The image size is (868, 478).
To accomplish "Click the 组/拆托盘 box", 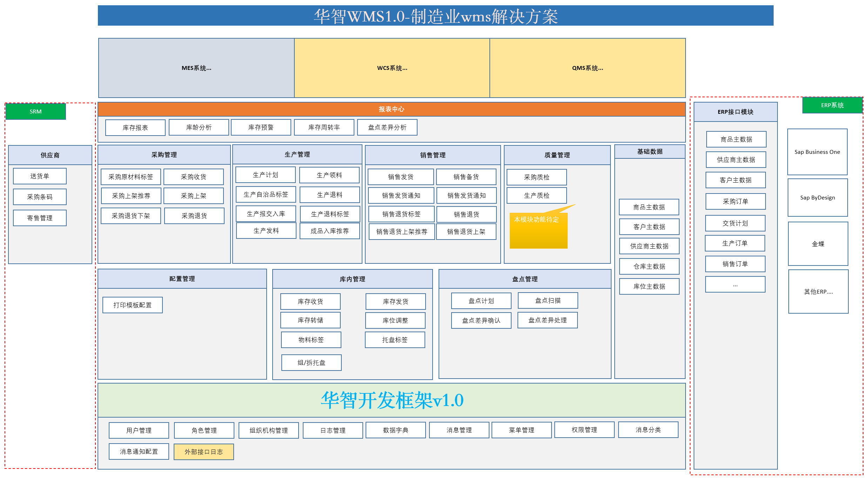I will (x=311, y=362).
